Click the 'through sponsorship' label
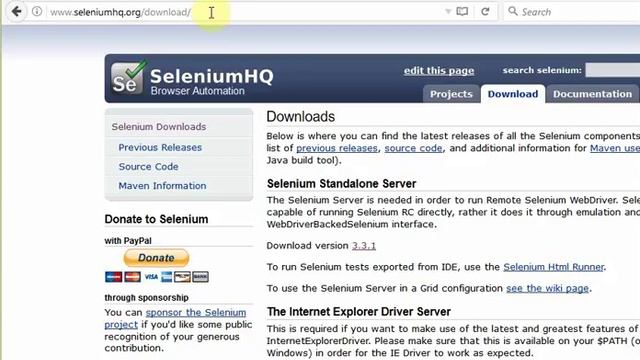 [x=146, y=298]
